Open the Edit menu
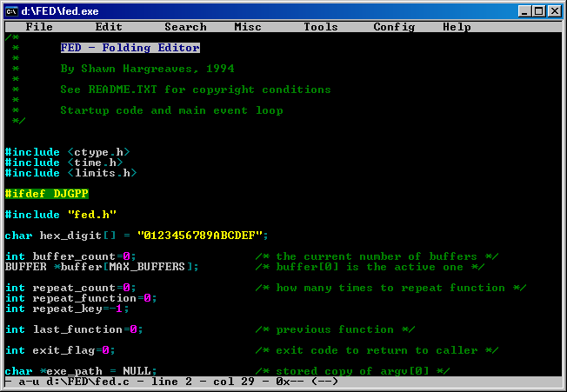 tap(109, 27)
